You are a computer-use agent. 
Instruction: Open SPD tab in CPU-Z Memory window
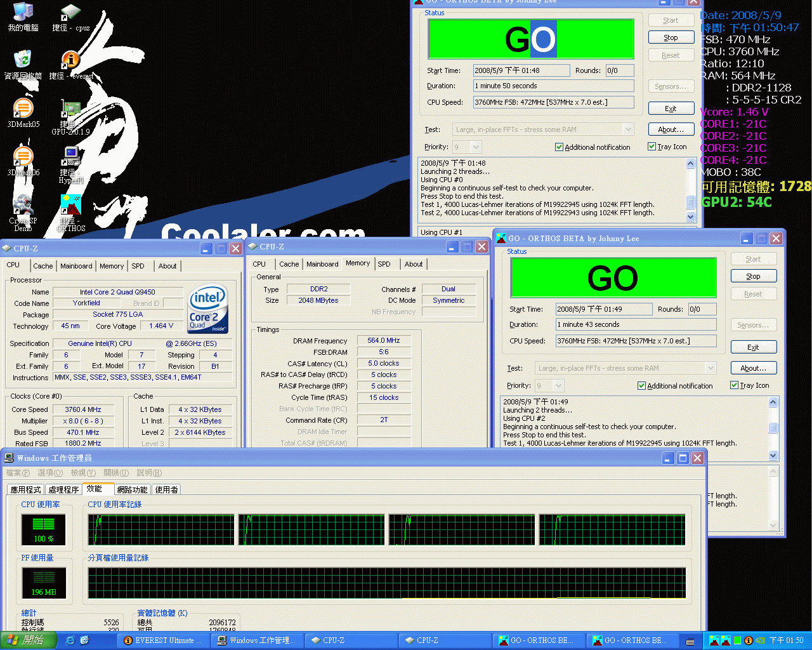pos(384,264)
